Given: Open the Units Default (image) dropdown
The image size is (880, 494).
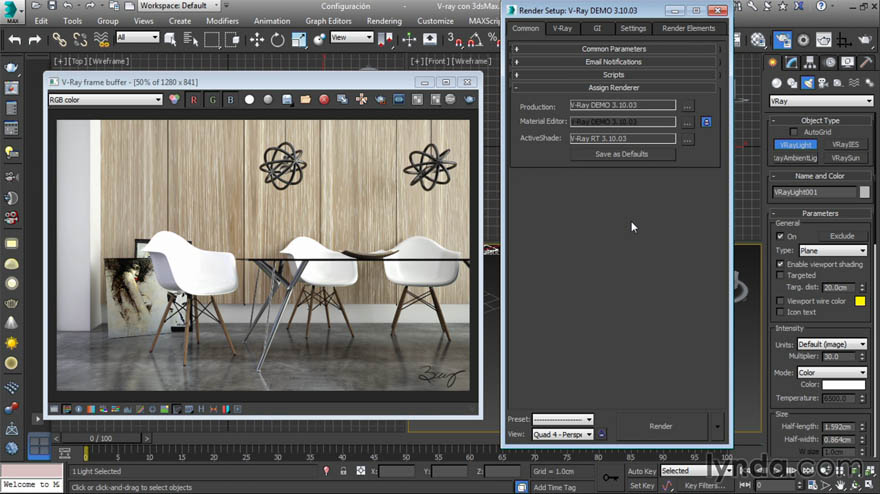Looking at the screenshot, I should (831, 344).
